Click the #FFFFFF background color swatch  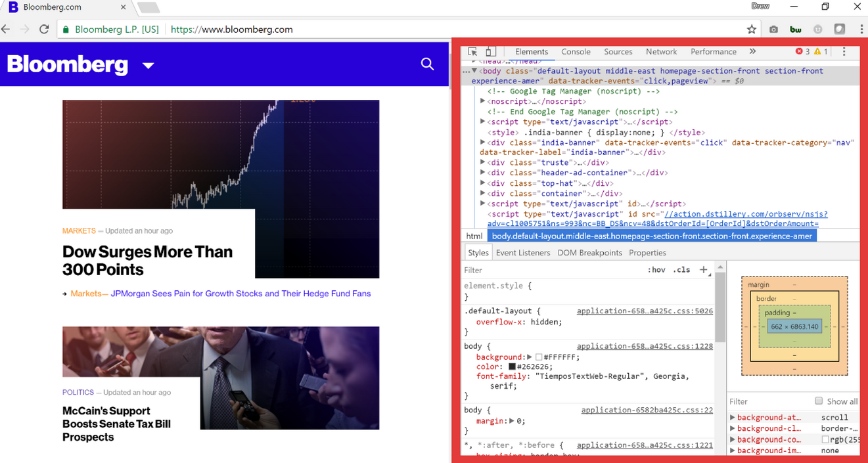539,357
